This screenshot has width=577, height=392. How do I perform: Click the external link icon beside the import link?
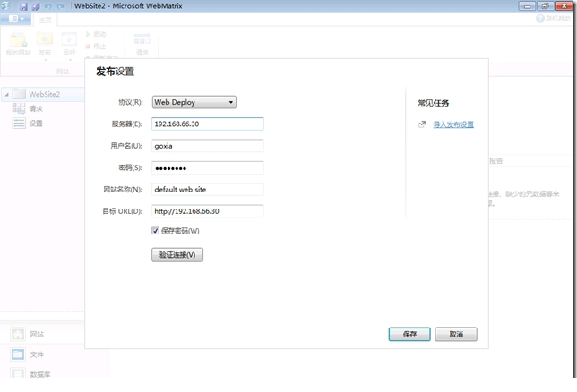click(x=422, y=124)
